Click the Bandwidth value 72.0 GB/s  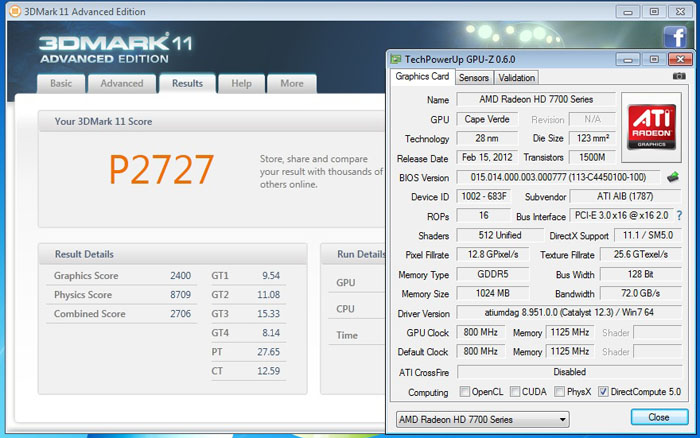pyautogui.click(x=641, y=293)
